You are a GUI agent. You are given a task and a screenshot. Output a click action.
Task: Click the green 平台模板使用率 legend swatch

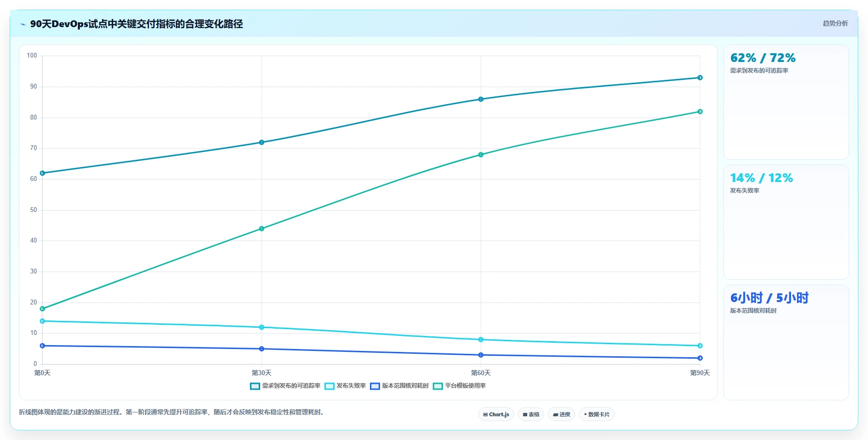438,386
